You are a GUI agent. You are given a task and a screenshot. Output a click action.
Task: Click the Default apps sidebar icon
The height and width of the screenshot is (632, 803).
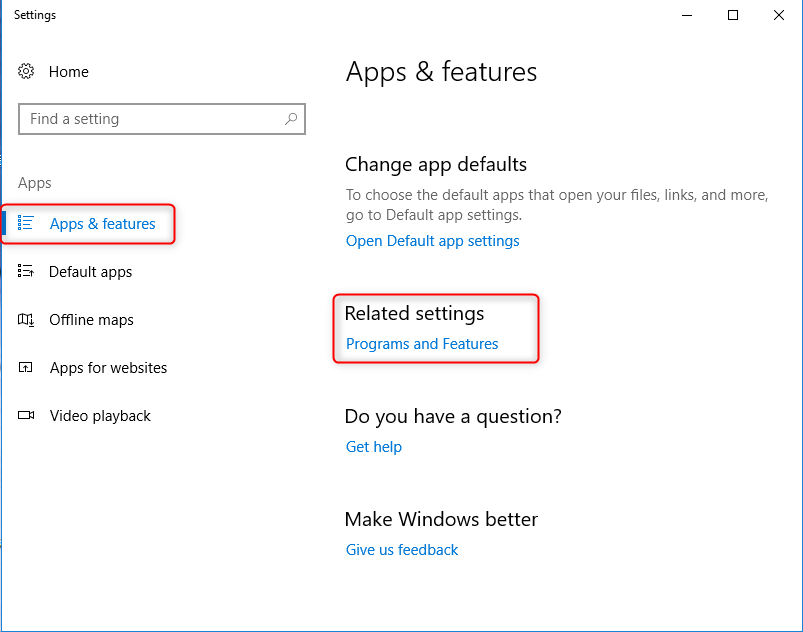27,271
